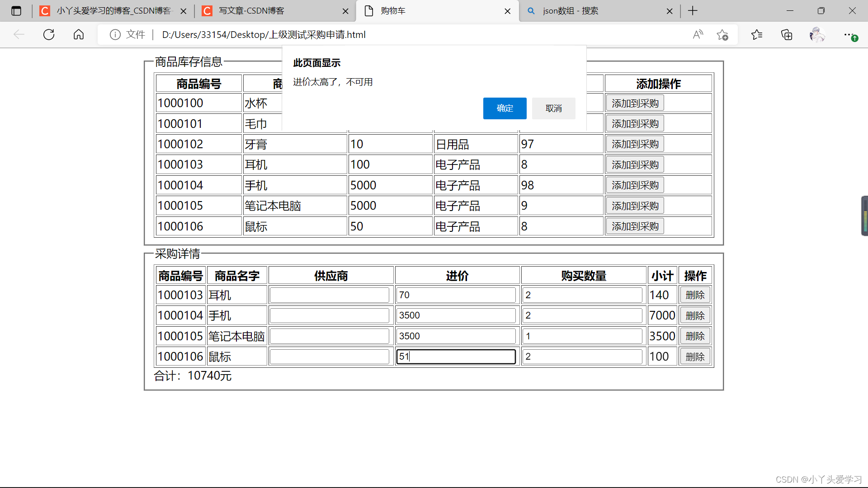Click the 购买数量 field for 笔记本电脑

(x=583, y=336)
